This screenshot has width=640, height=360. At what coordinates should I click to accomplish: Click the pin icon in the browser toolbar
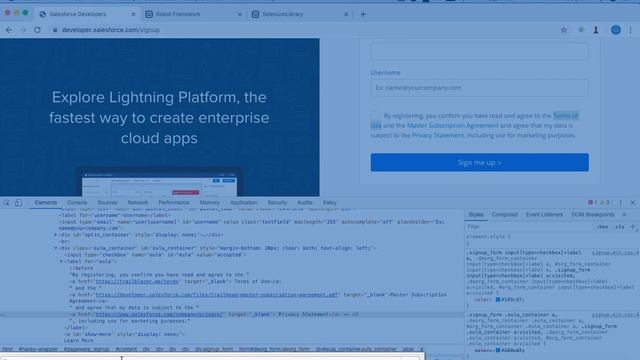click(x=596, y=30)
